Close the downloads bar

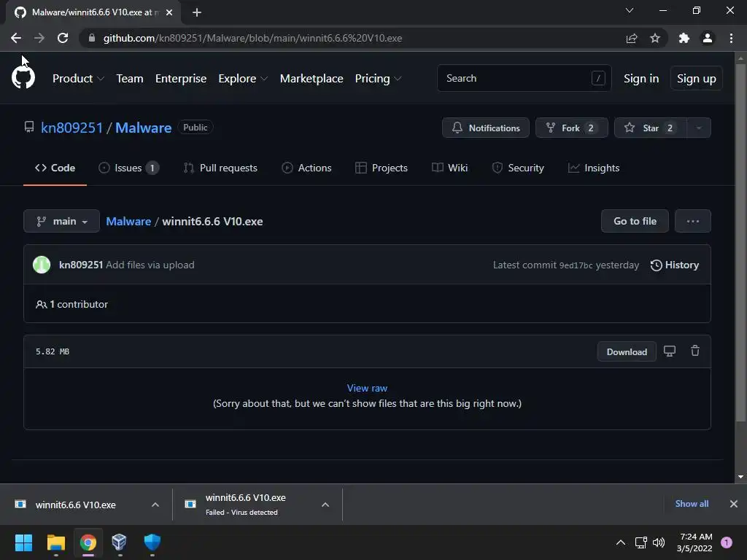tap(734, 504)
